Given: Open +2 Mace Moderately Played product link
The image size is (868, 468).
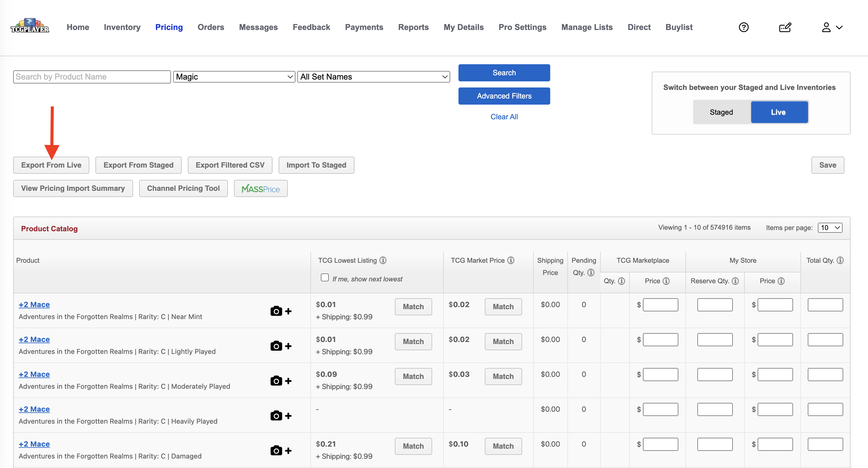Looking at the screenshot, I should [x=34, y=374].
